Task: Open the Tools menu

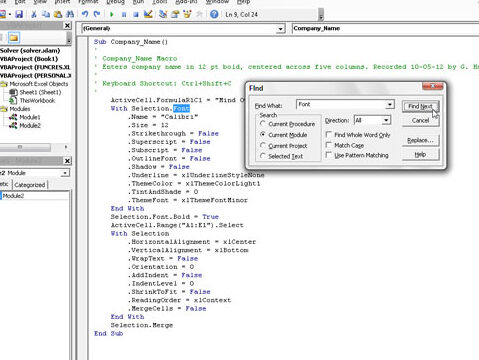Action: click(x=160, y=2)
